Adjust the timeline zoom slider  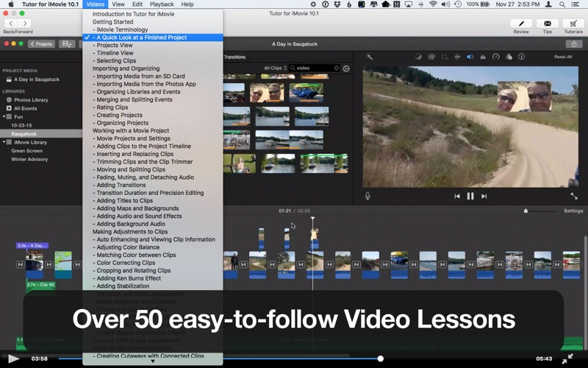point(526,210)
